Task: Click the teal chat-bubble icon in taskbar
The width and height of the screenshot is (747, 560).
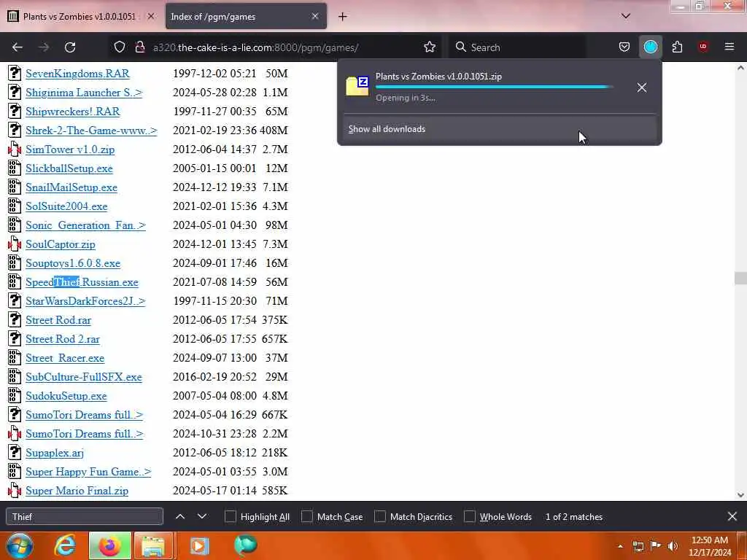Action: [x=245, y=545]
